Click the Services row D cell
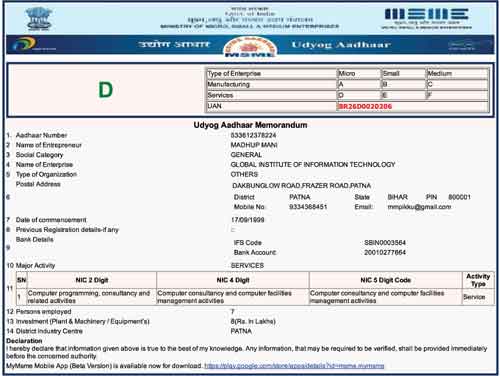 pyautogui.click(x=358, y=95)
